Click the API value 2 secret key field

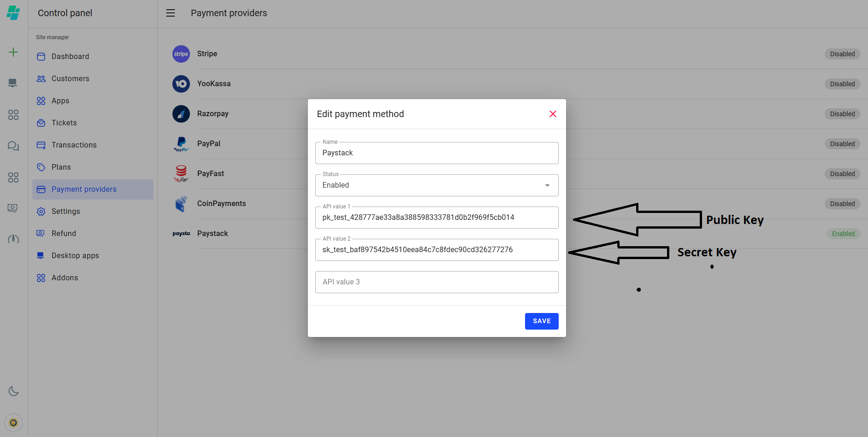click(x=436, y=250)
